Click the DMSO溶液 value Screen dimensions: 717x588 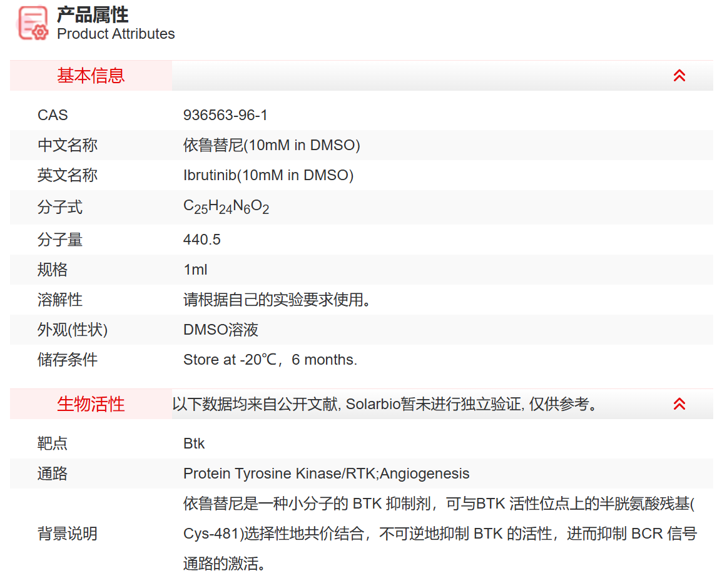(221, 330)
